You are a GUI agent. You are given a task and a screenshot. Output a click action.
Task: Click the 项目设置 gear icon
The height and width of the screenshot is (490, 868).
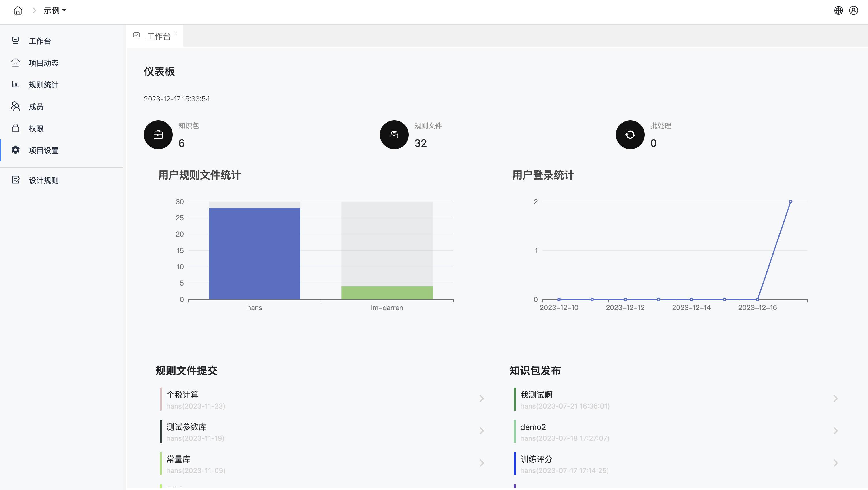(16, 150)
